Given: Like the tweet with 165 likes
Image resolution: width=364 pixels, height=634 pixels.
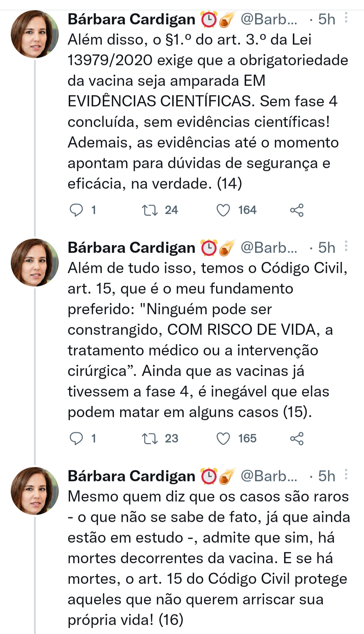Looking at the screenshot, I should (x=223, y=438).
